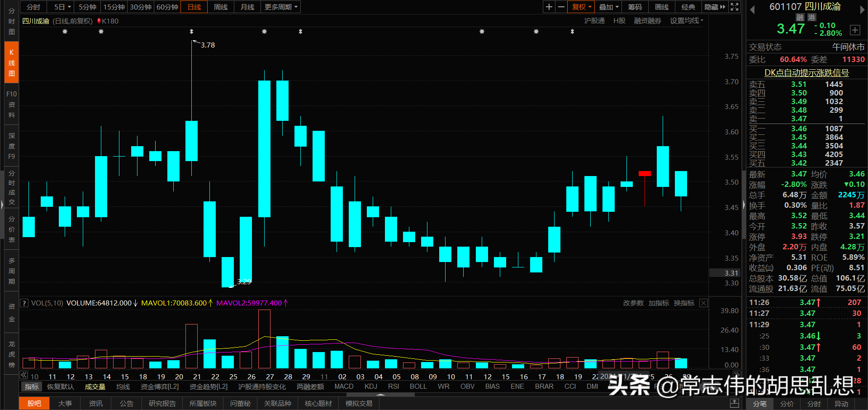Toggle the 沪股通 overlay on the chart
Image resolution: width=868 pixels, height=410 pixels.
point(594,20)
